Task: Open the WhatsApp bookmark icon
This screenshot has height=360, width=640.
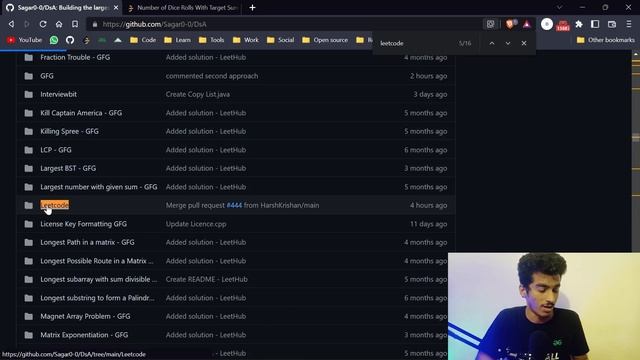Action: pos(54,40)
